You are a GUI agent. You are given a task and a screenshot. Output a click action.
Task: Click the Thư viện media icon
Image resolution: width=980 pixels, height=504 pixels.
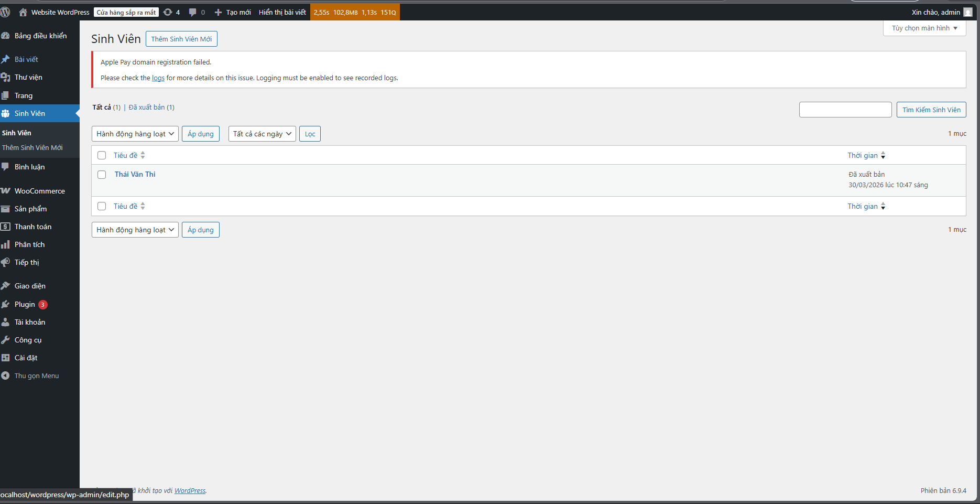click(x=5, y=77)
